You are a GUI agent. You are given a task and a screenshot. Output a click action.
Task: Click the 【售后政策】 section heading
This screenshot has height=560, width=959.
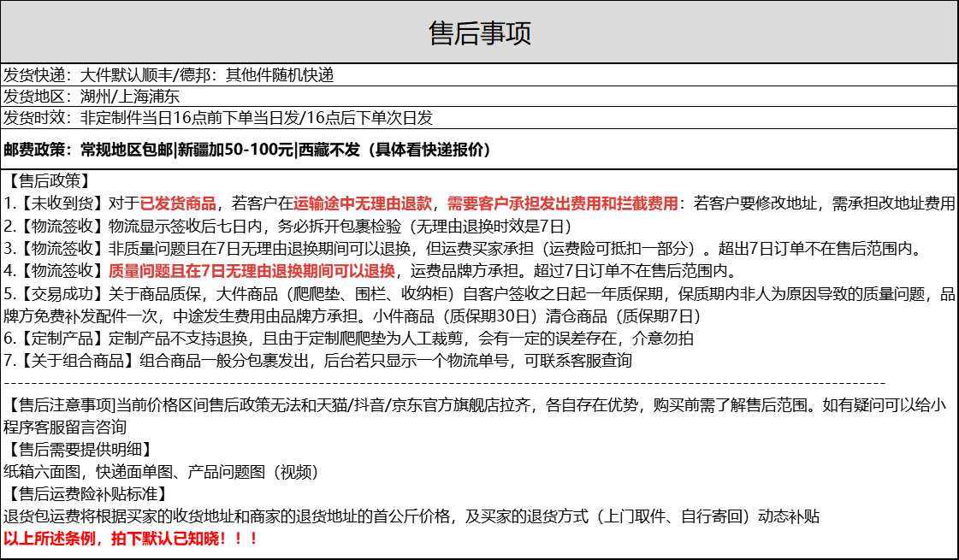[48, 180]
